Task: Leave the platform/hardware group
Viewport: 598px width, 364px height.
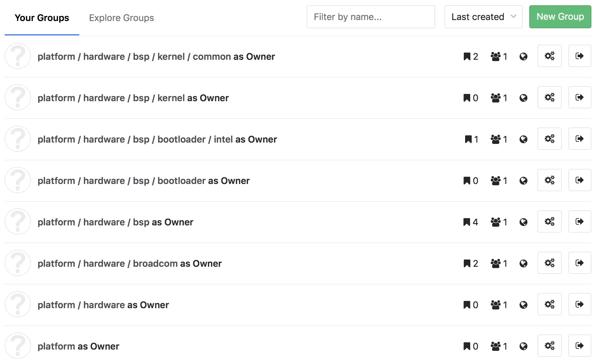Action: click(580, 304)
